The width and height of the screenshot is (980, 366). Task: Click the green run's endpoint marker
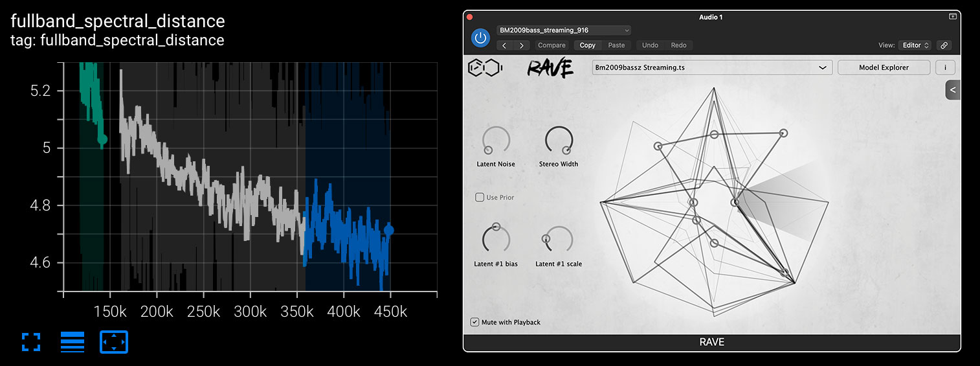(x=102, y=139)
